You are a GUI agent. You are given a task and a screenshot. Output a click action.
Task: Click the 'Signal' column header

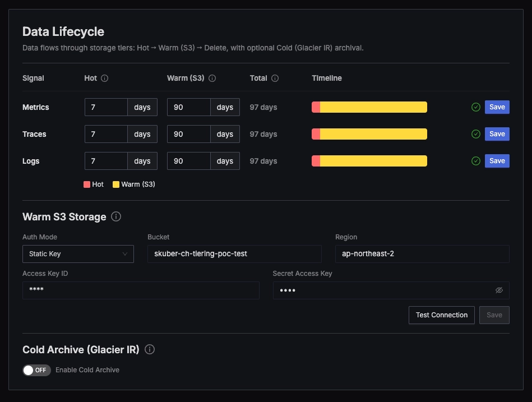click(33, 78)
